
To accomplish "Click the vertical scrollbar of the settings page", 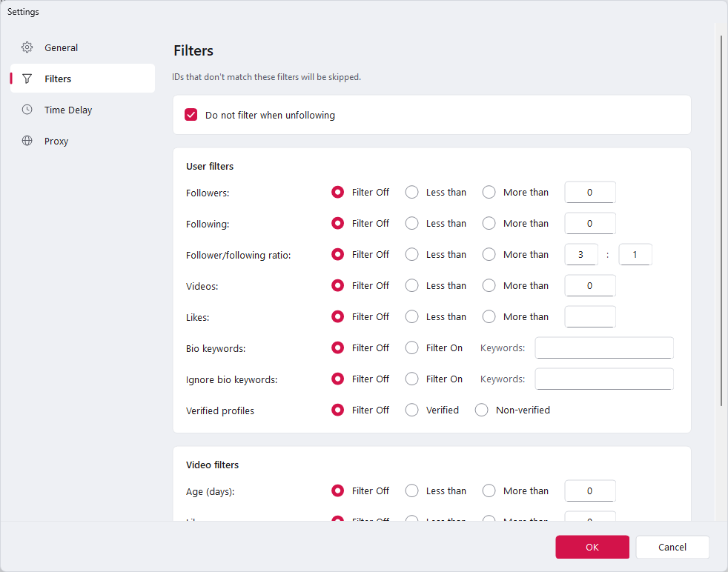I will coord(721,220).
